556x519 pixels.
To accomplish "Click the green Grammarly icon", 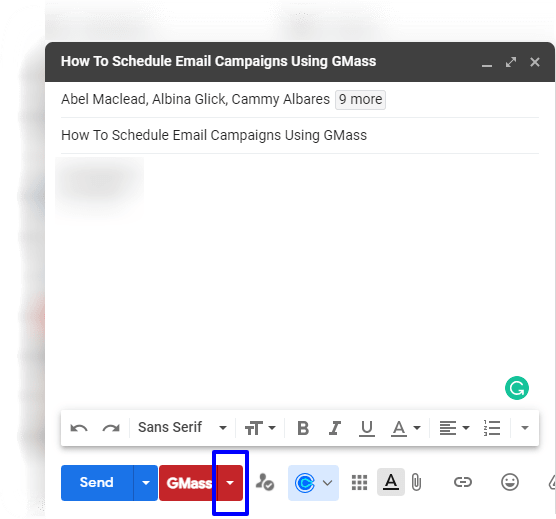I will pyautogui.click(x=517, y=388).
